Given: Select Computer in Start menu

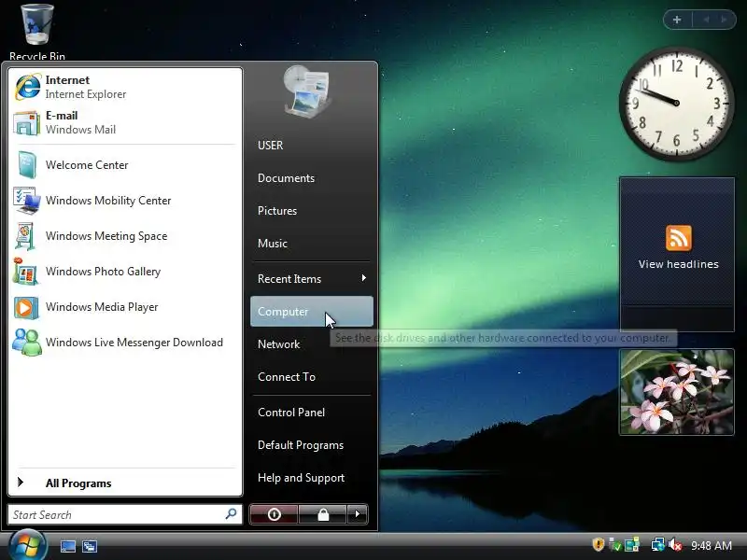Looking at the screenshot, I should 312,312.
